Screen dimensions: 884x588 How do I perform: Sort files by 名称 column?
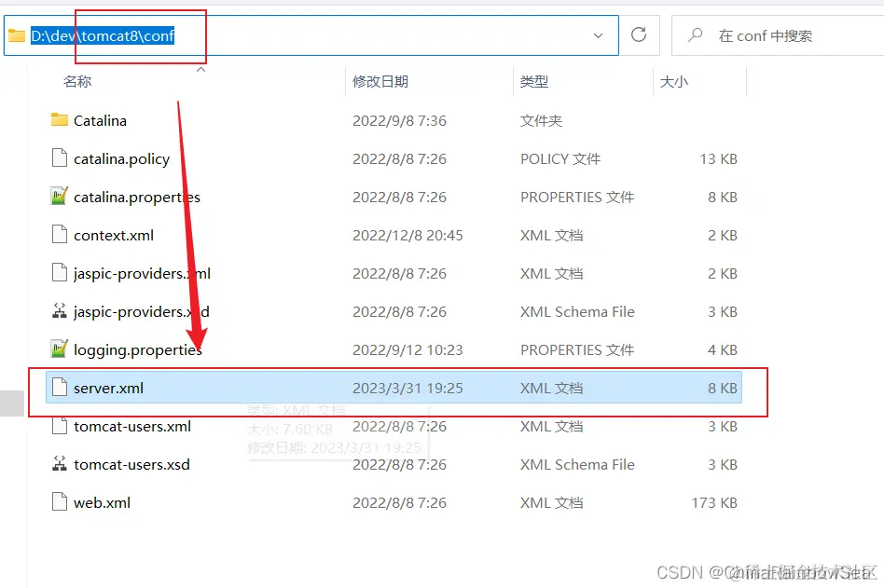tap(77, 82)
